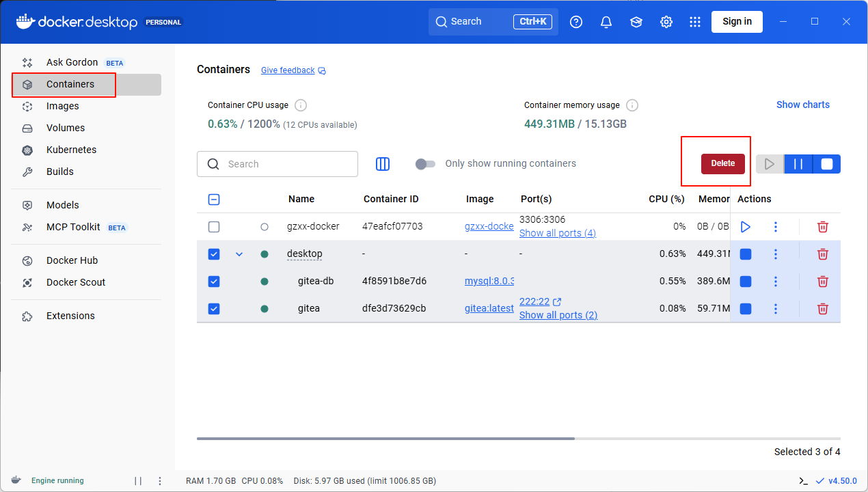This screenshot has width=868, height=492.
Task: Click the bulk pause button in toolbar
Action: [798, 164]
